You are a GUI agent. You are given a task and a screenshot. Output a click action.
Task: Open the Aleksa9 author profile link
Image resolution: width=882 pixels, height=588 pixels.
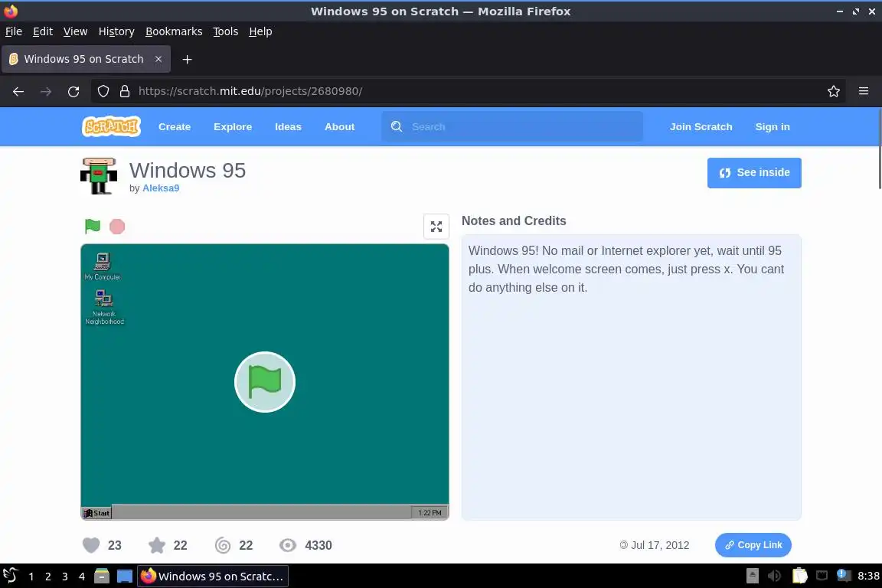161,188
